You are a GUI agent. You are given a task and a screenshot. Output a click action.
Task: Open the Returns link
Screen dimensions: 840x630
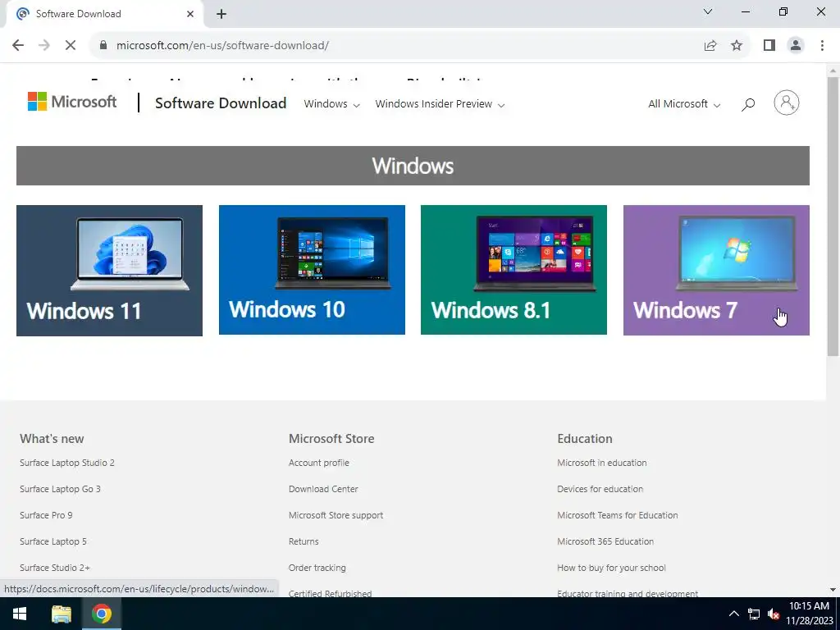(x=304, y=541)
